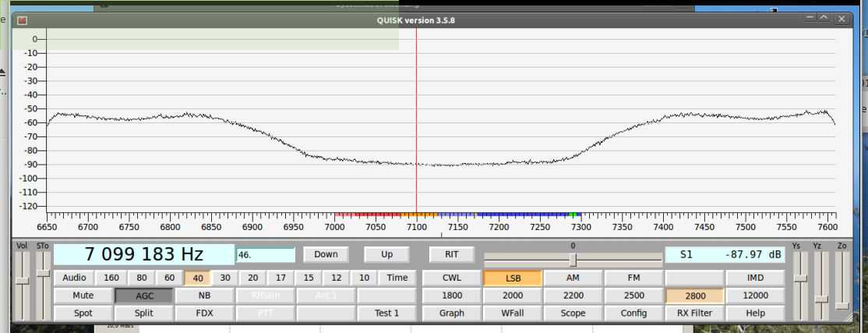Click the Time band button
868x333 pixels.
(397, 278)
